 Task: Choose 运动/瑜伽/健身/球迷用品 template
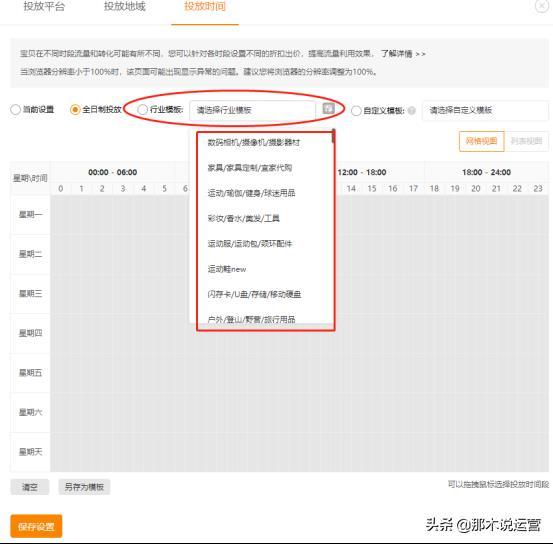coord(251,193)
